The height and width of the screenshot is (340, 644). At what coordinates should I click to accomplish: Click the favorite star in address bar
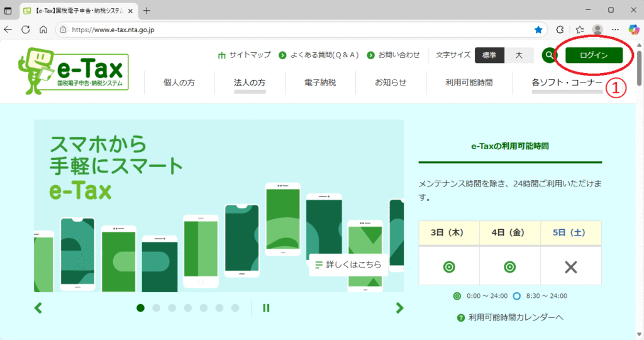click(538, 30)
